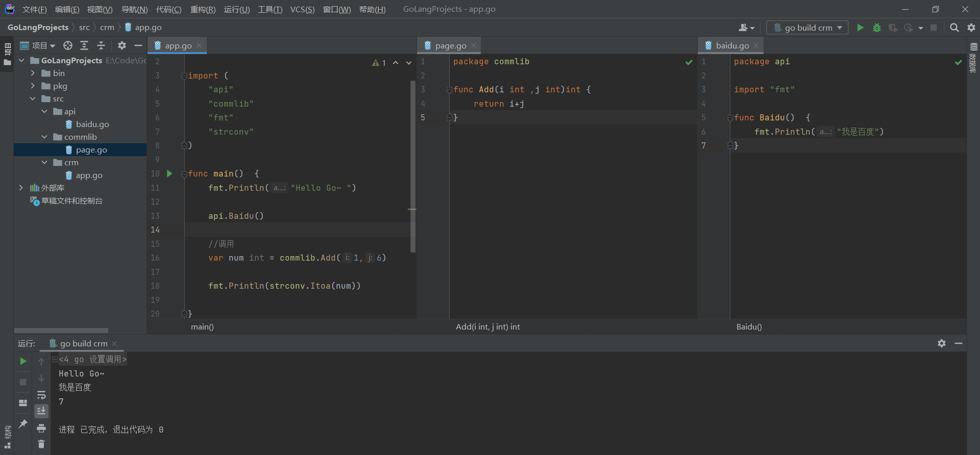980x455 pixels.
Task: Collapse the src folder
Action: point(33,98)
